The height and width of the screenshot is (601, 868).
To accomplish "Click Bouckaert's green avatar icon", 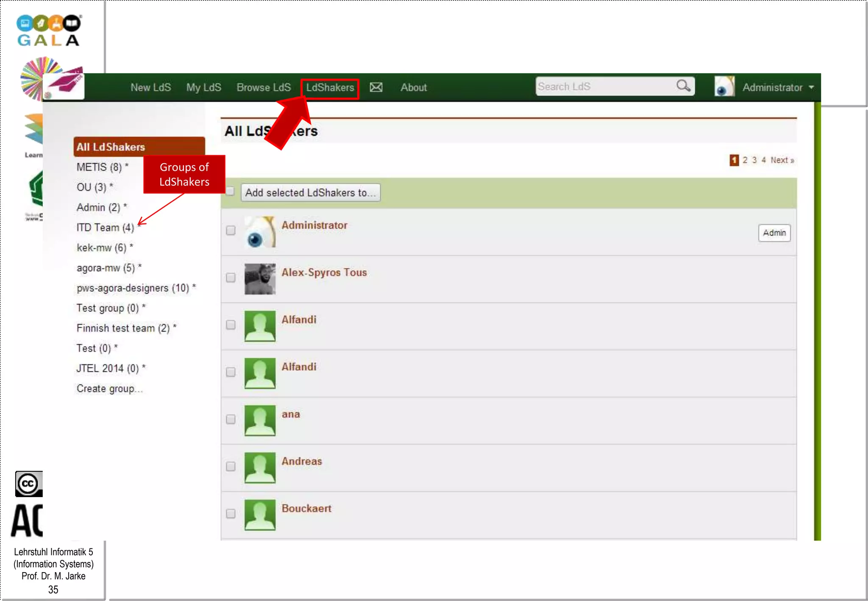I will coord(260,515).
